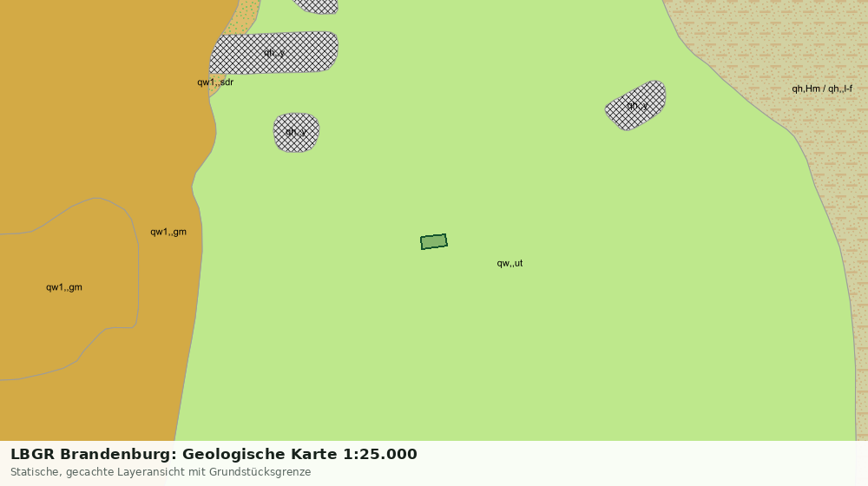
Task: Click the large hatched 'qh,,y' area beside 'qw1,,sdr'
Action: point(274,53)
